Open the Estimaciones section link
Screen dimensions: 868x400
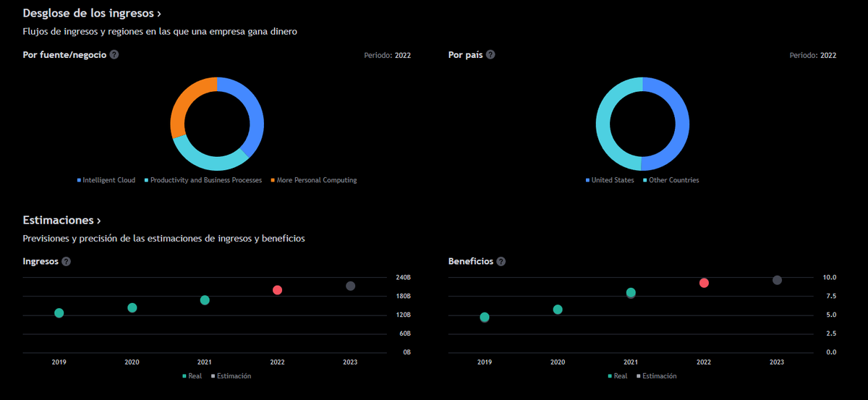[61, 220]
